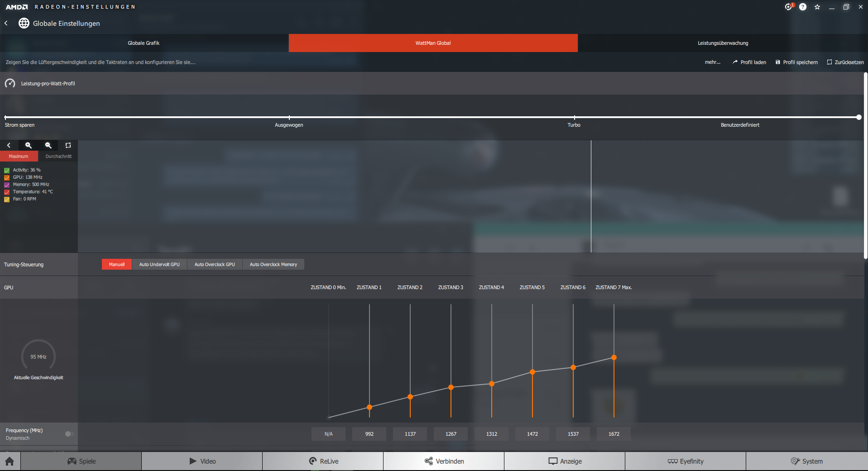Open the Eyefinity section
The width and height of the screenshot is (868, 471).
pos(686,461)
